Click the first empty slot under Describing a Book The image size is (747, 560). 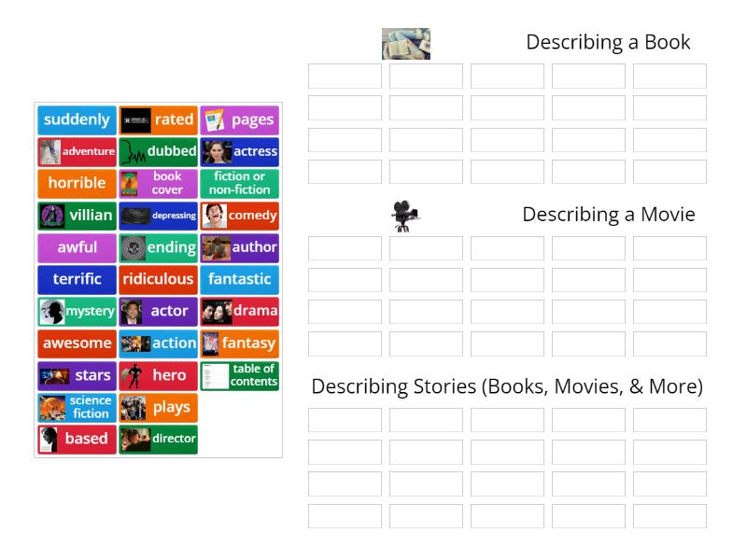(x=345, y=76)
